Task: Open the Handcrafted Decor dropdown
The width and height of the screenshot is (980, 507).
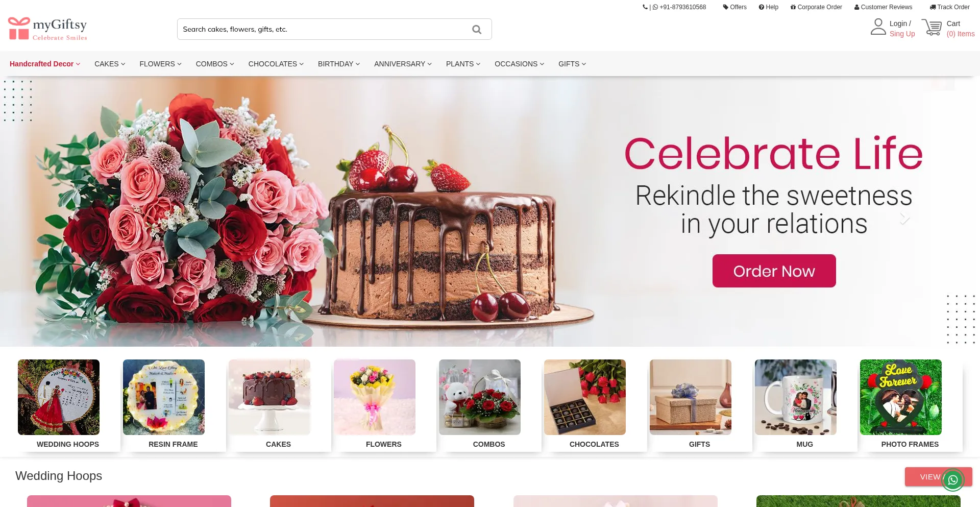Action: [x=45, y=64]
